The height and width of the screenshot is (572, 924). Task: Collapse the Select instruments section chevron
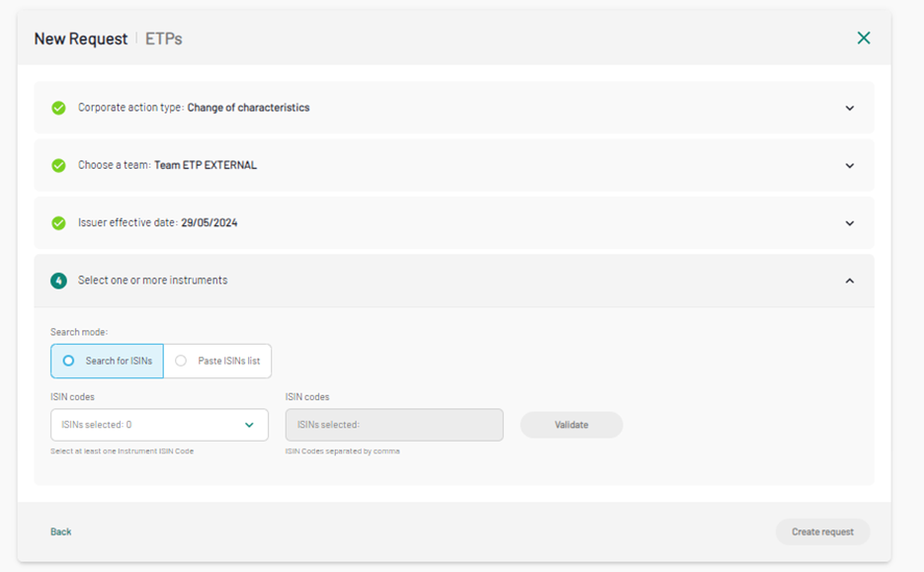(849, 281)
